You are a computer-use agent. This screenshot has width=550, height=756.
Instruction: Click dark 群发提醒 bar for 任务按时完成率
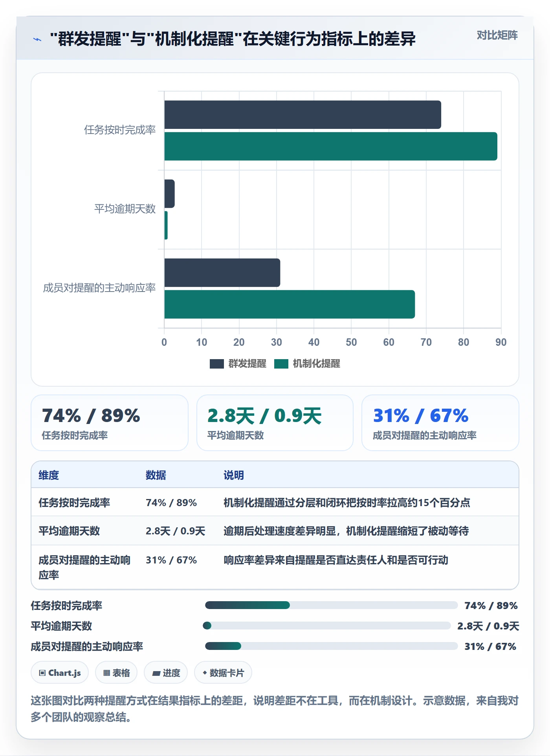coord(302,115)
